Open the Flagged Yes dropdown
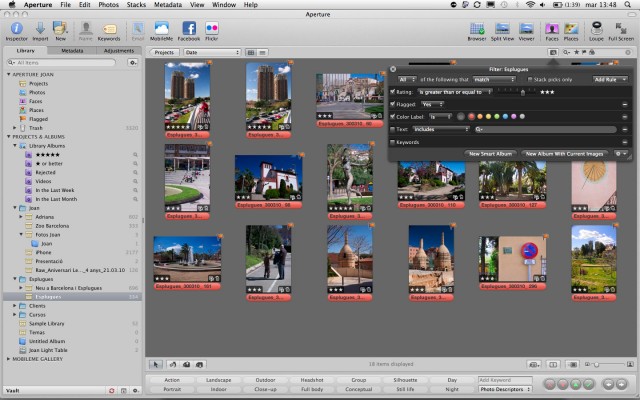This screenshot has height=400, width=640. tap(432, 104)
